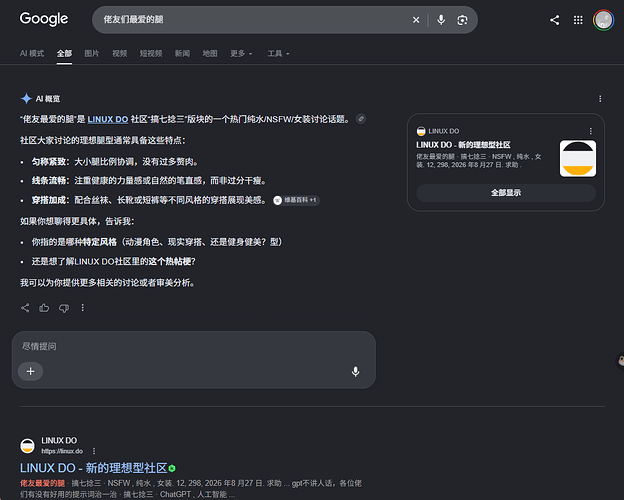Screen dimensions: 624x500
Task: Click the AI overview sparkle icon
Action: [26, 98]
